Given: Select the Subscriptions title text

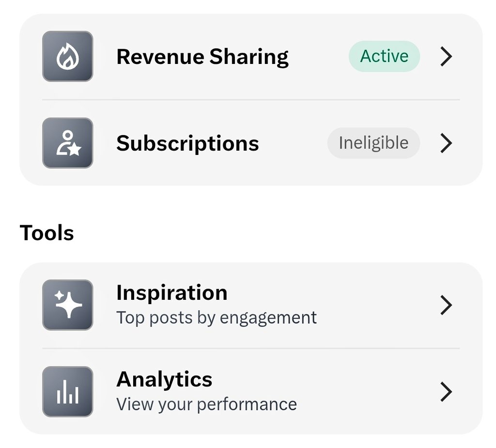Looking at the screenshot, I should [x=187, y=143].
